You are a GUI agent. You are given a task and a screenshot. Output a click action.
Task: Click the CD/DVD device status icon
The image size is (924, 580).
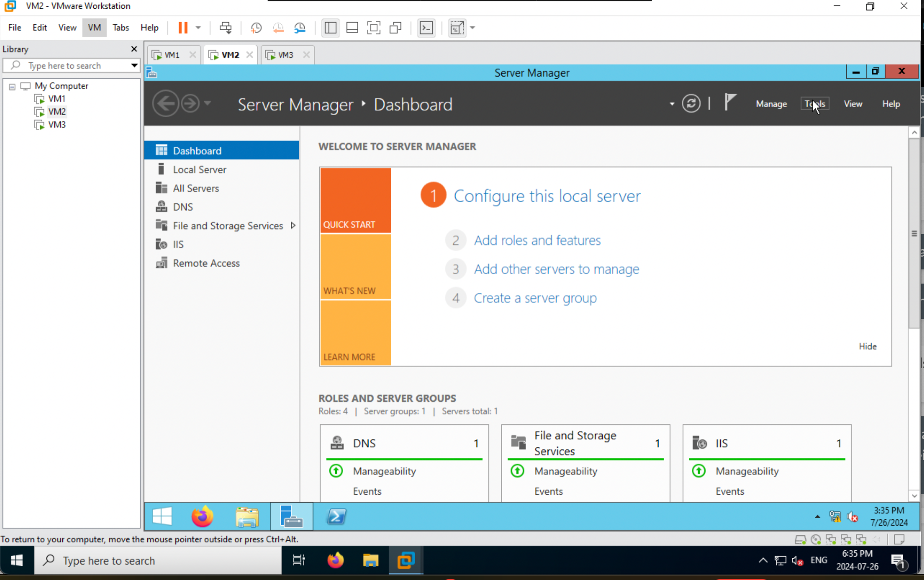point(816,539)
